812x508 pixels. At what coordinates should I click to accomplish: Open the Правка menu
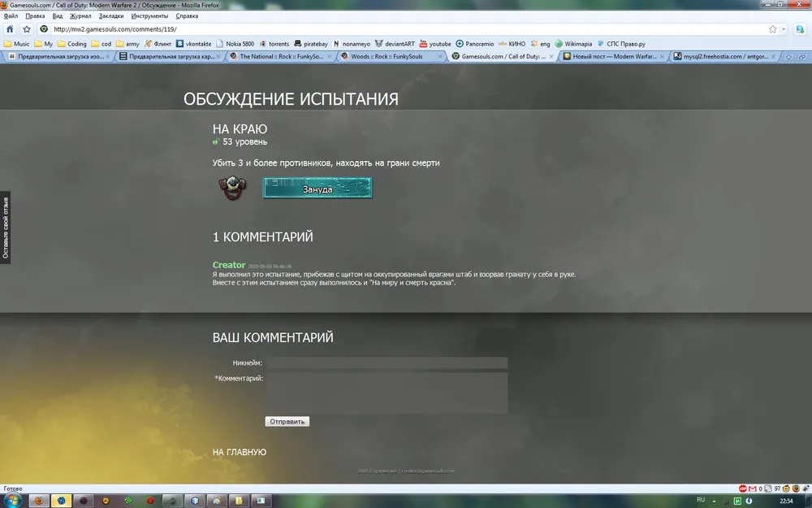click(x=35, y=16)
